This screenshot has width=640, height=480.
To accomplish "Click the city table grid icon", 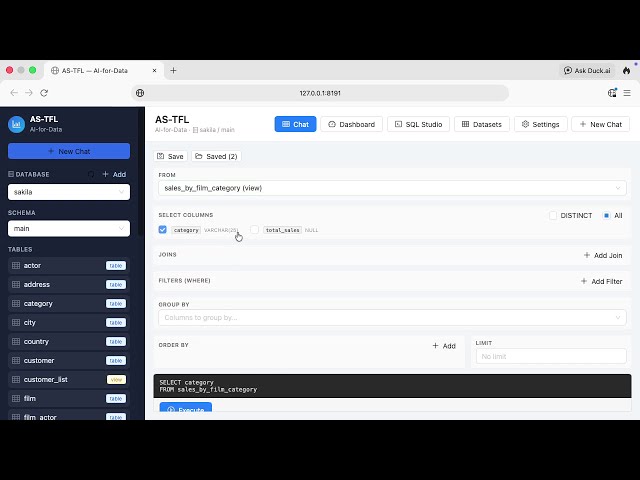I will [x=16, y=322].
